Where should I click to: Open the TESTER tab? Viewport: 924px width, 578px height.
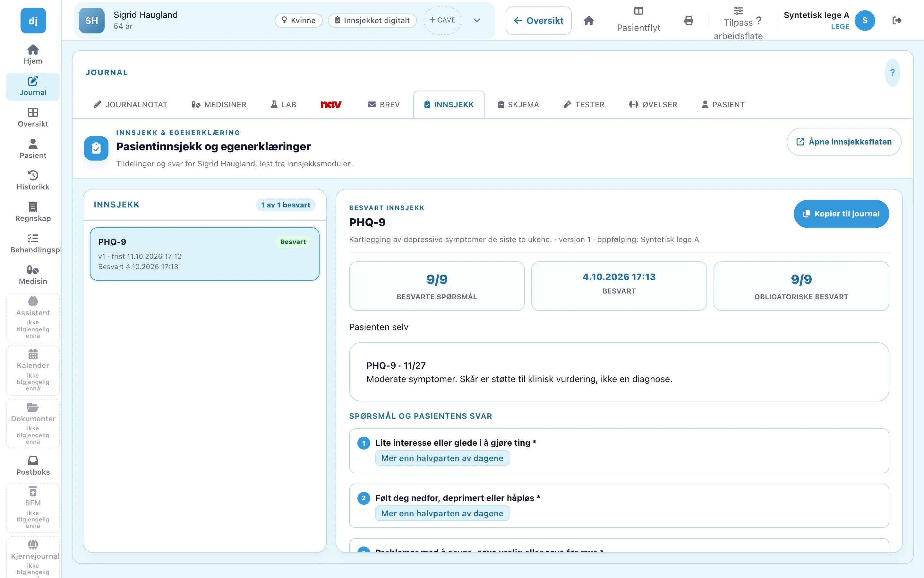584,104
